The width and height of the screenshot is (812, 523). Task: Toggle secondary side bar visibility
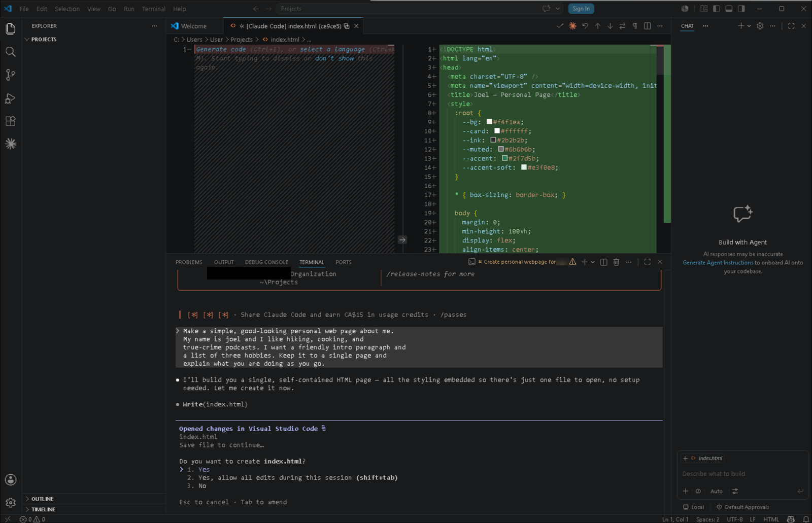click(741, 9)
